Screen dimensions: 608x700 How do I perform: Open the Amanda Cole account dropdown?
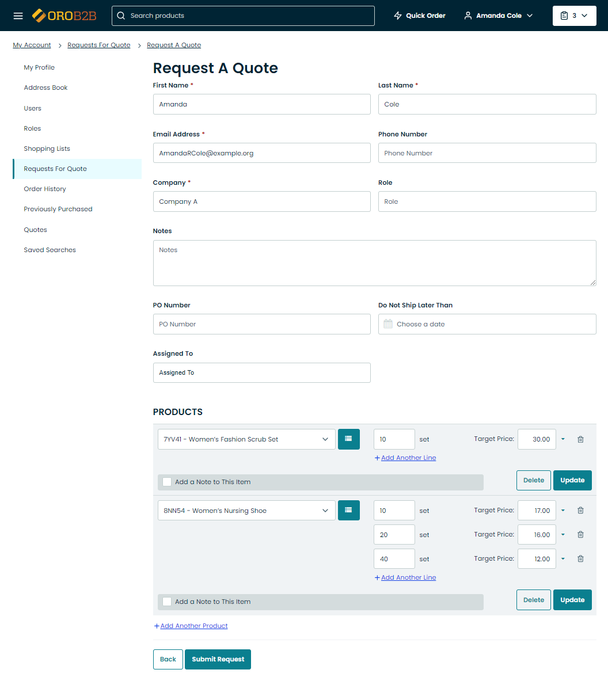[x=499, y=16]
